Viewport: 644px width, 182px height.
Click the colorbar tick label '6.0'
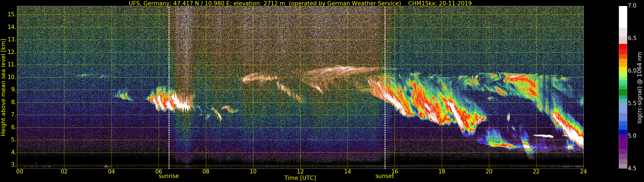[x=632, y=71]
